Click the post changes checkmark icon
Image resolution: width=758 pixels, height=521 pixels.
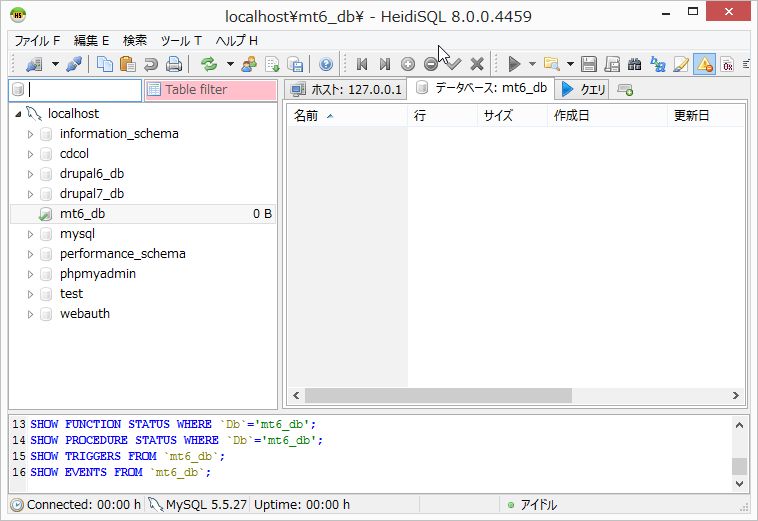coord(454,64)
